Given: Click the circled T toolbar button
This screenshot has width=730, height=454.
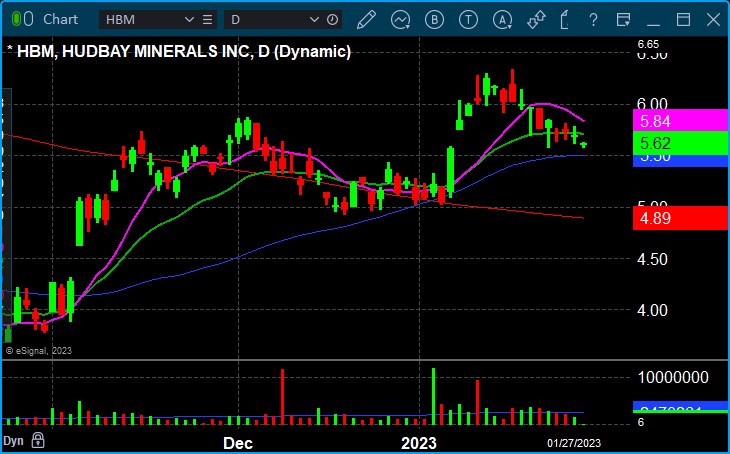Looking at the screenshot, I should [468, 20].
